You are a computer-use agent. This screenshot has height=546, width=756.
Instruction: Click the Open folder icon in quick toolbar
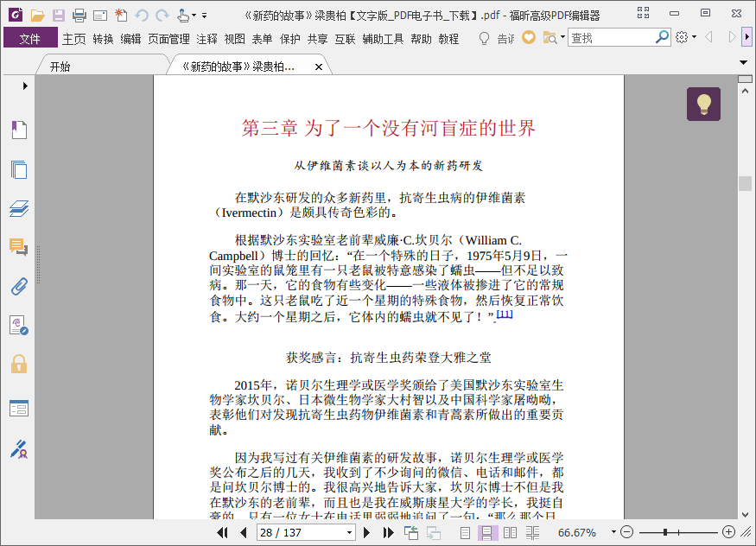point(37,16)
